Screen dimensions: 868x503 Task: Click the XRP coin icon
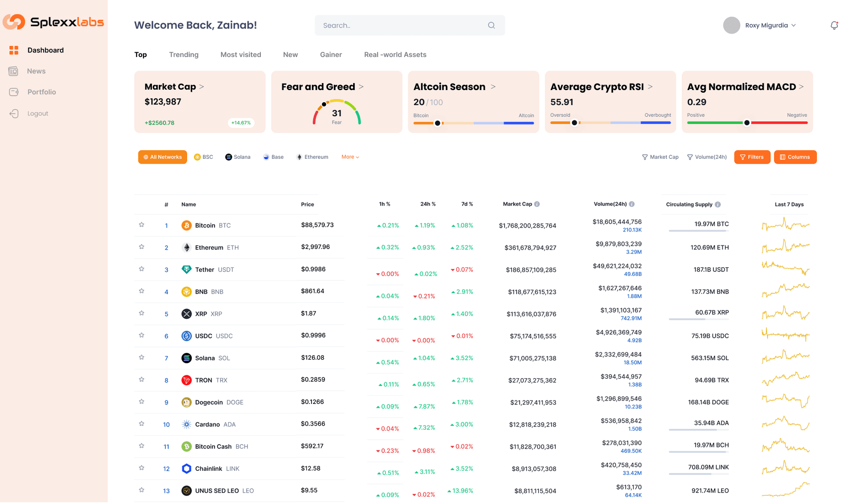186,314
